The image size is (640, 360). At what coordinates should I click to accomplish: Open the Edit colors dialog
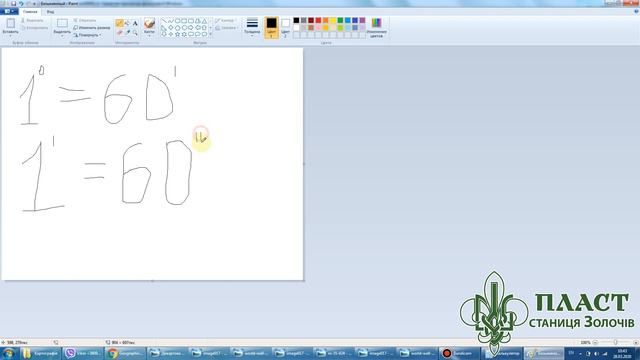pos(376,28)
